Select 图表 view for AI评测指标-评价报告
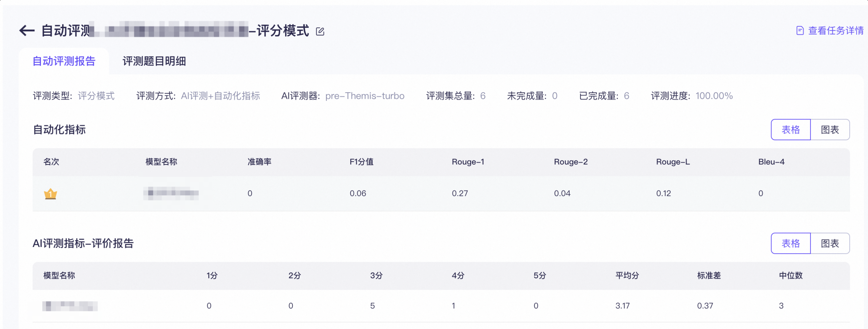 point(830,243)
